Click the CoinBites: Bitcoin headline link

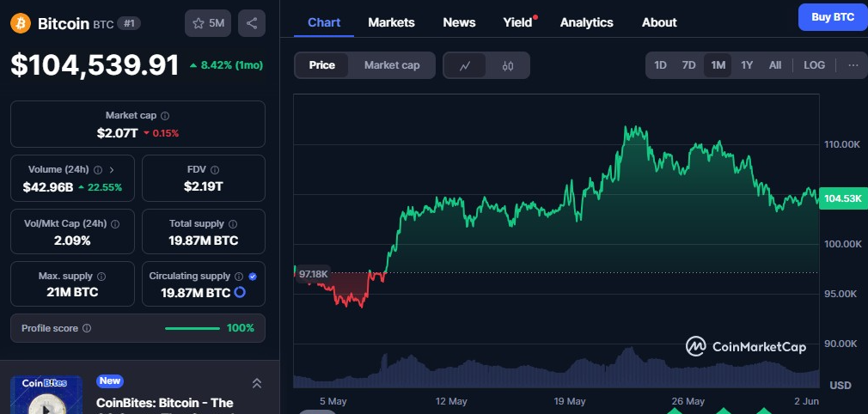pyautogui.click(x=165, y=402)
